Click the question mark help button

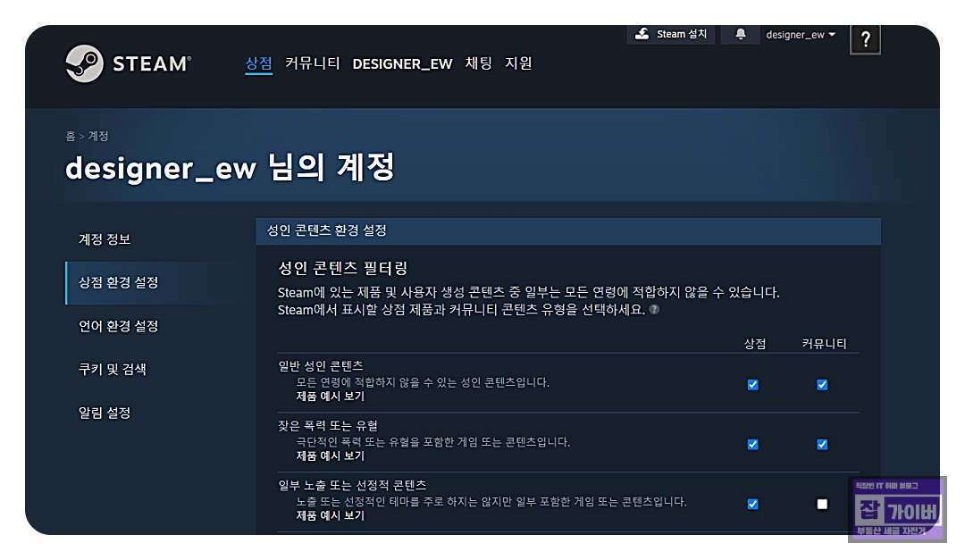(865, 39)
